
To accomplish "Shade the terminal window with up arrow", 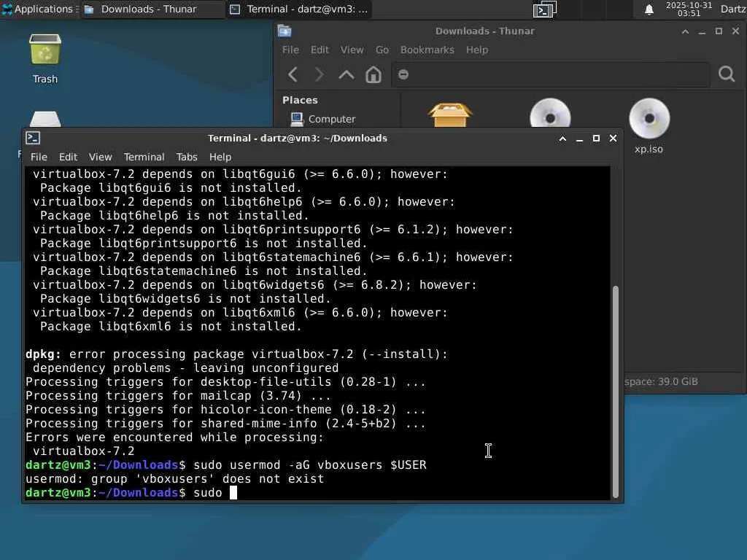I will (x=562, y=139).
